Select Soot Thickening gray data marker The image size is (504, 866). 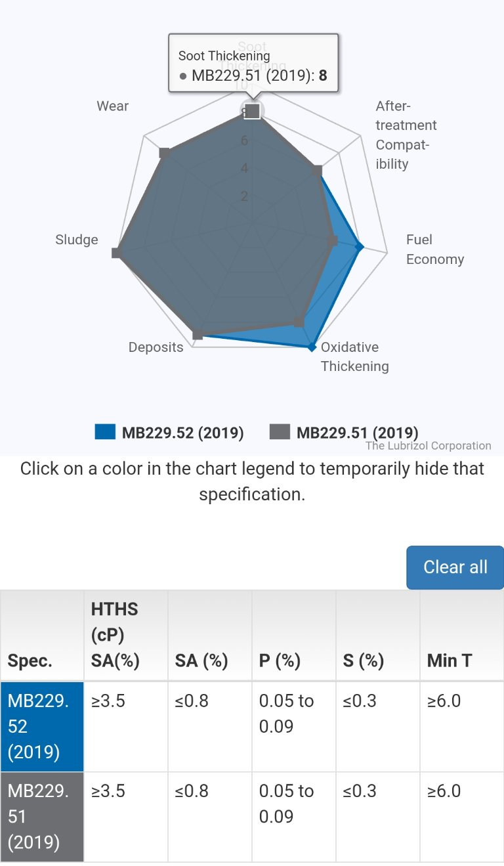253,111
